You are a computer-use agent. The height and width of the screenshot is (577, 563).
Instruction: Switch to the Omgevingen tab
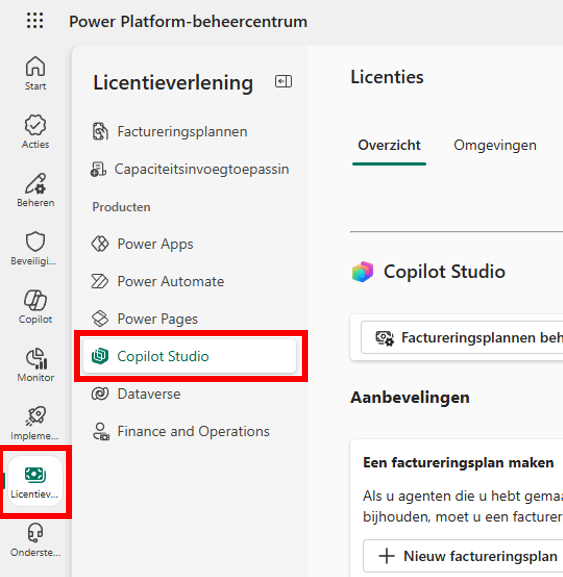click(x=495, y=145)
